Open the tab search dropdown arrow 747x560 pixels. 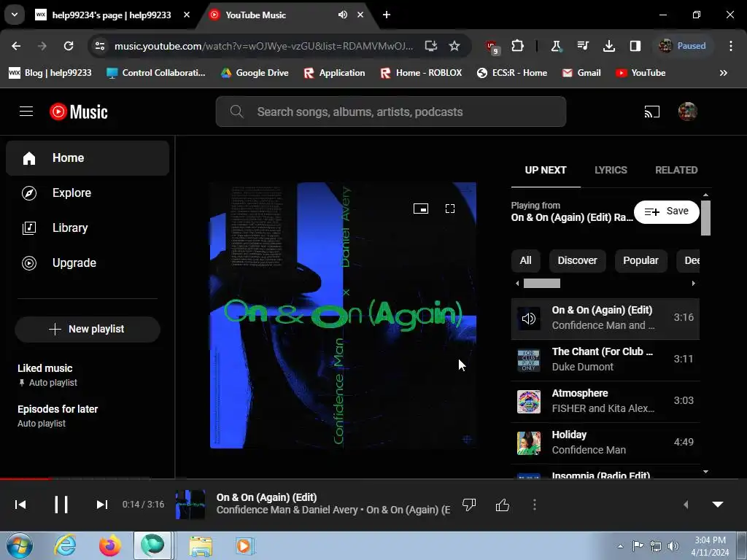15,15
